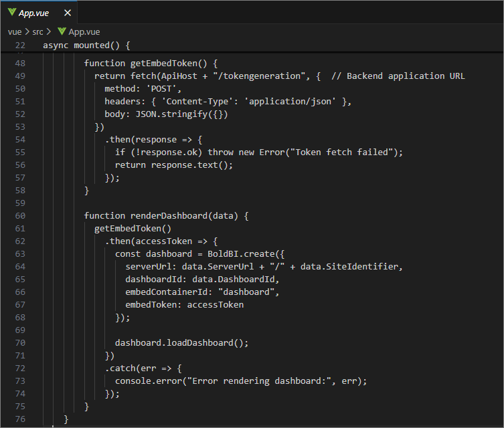Select the App.vue editor tab
504x428 pixels.
(39, 13)
